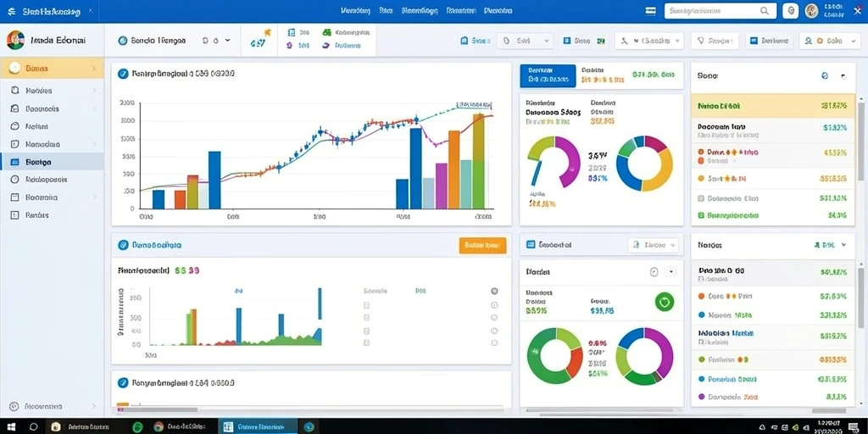Open the dropdown chevron next to the page title
This screenshot has width=868, height=434.
tap(227, 41)
